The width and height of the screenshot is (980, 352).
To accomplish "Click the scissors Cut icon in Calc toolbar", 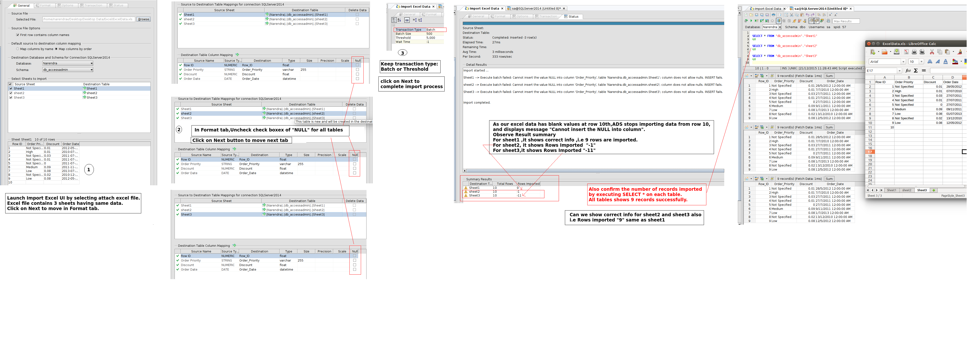I will point(932,52).
